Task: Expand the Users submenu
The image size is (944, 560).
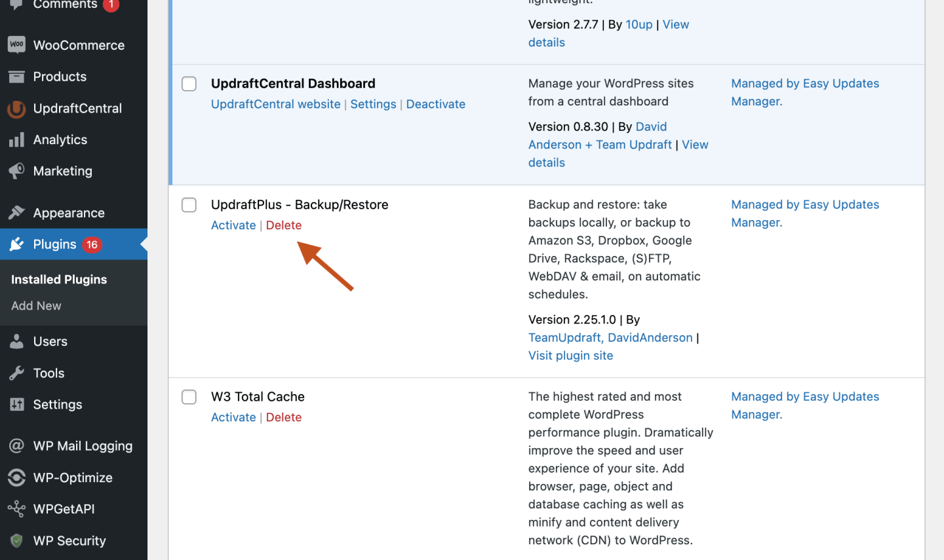Action: click(50, 341)
